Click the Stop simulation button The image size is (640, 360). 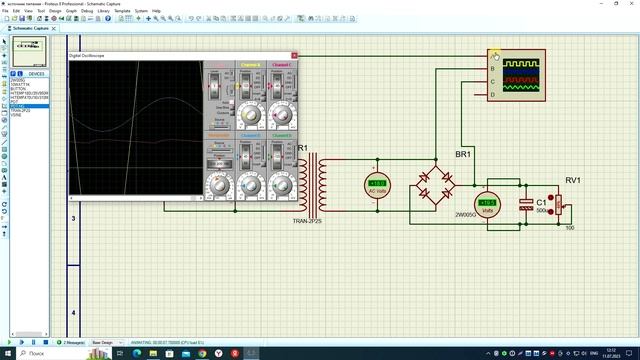point(46,342)
